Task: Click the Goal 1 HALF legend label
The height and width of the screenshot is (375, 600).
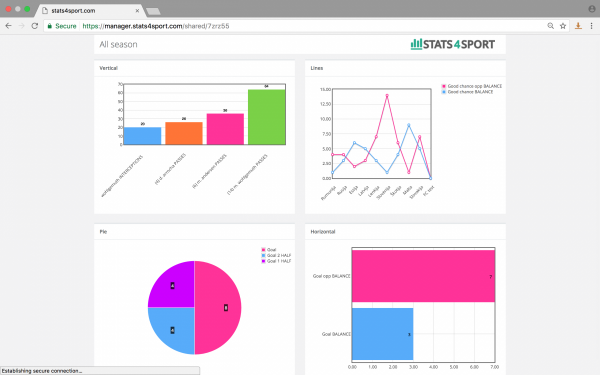Action: pyautogui.click(x=279, y=261)
